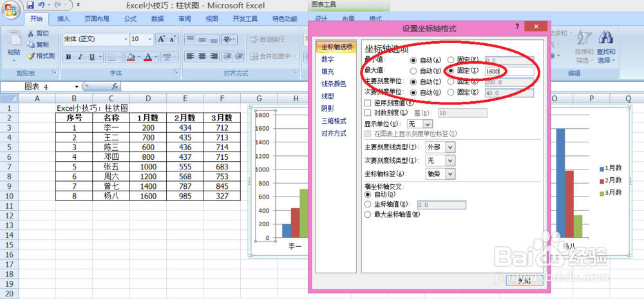Decrease font size with small A

(173, 39)
